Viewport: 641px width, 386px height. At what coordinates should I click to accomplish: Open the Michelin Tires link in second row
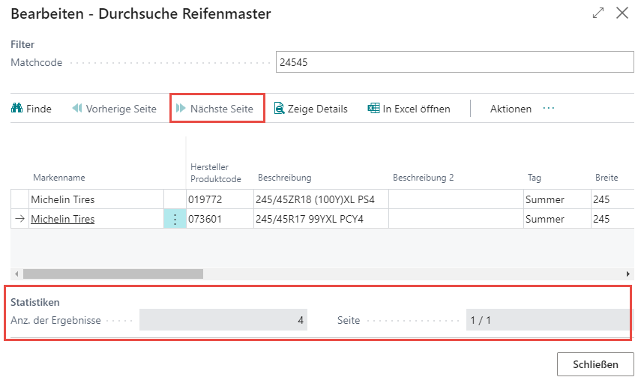(x=63, y=219)
